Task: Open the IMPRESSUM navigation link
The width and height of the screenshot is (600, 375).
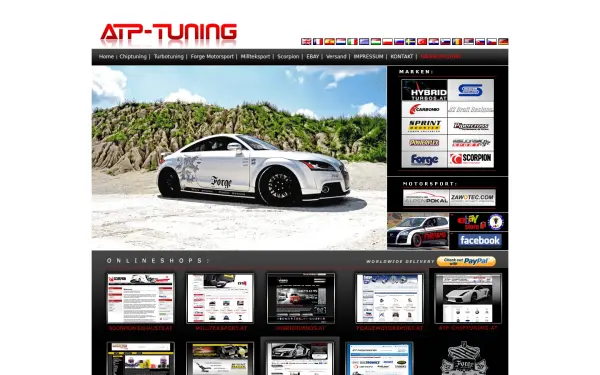Action: [368, 57]
